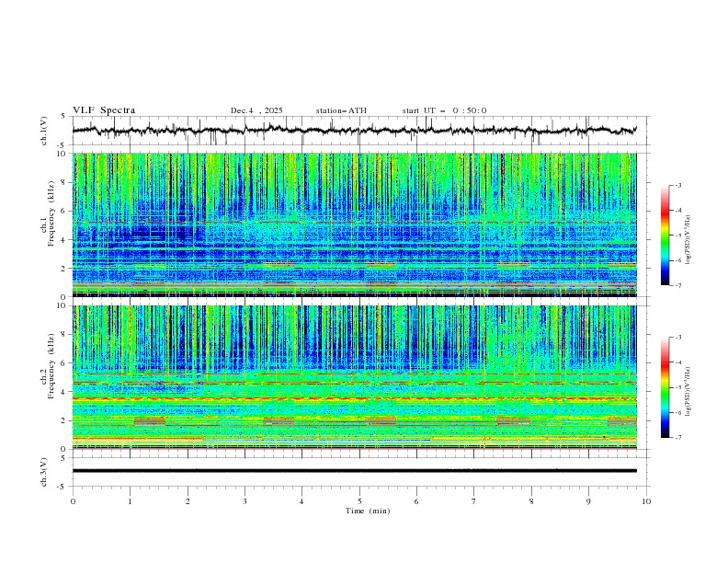
Task: Click time axis tick label "6"
Action: pos(416,501)
